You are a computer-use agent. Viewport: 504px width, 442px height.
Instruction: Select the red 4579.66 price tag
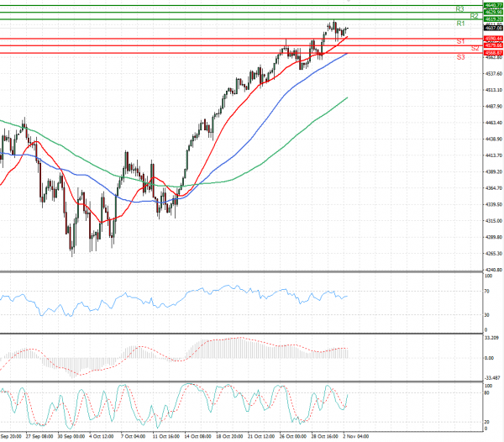(493, 45)
